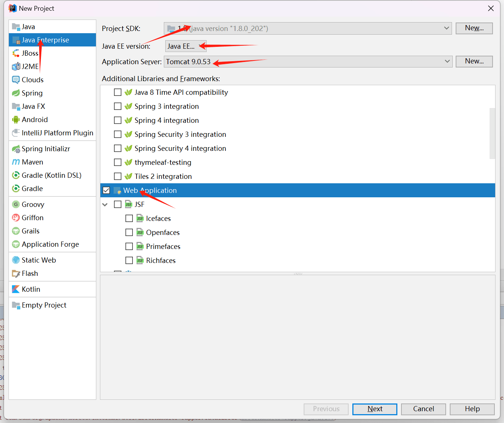Select the Groovy icon
Screen dimensions: 504x423
pyautogui.click(x=16, y=204)
